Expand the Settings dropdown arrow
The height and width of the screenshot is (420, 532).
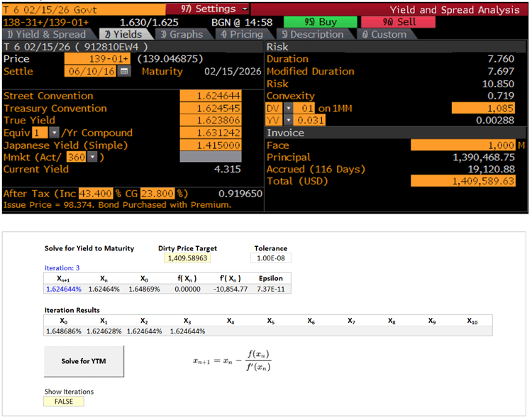[x=245, y=9]
